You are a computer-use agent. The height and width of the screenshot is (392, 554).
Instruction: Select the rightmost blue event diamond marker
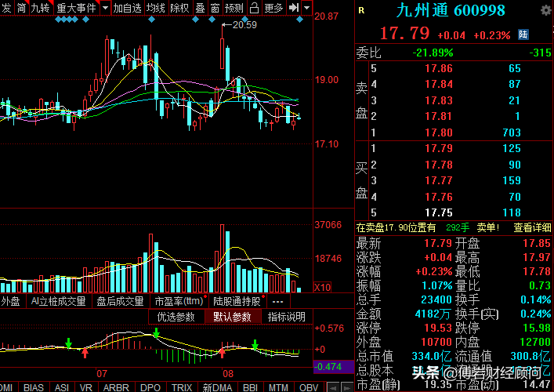tap(299, 20)
